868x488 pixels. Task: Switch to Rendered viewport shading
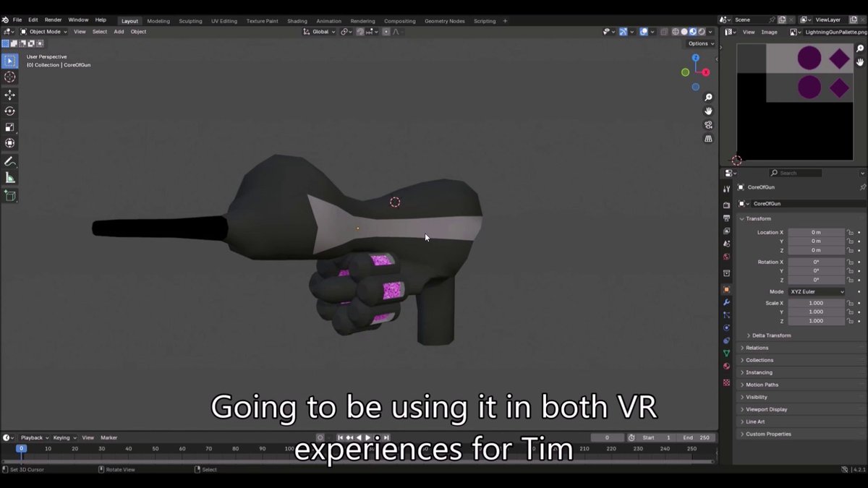(702, 31)
